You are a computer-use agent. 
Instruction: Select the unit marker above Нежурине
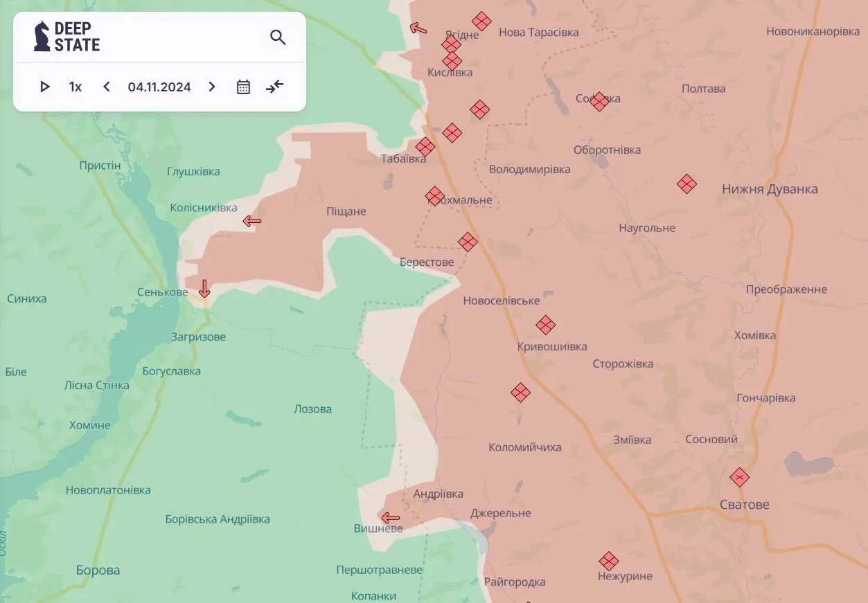[609, 561]
